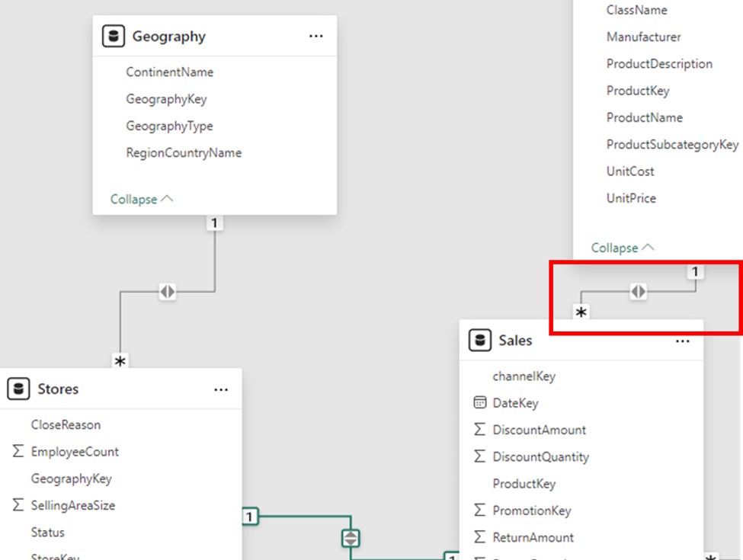Click the sigma icon beside SellingAreaSize
The height and width of the screenshot is (560, 743).
tap(18, 505)
